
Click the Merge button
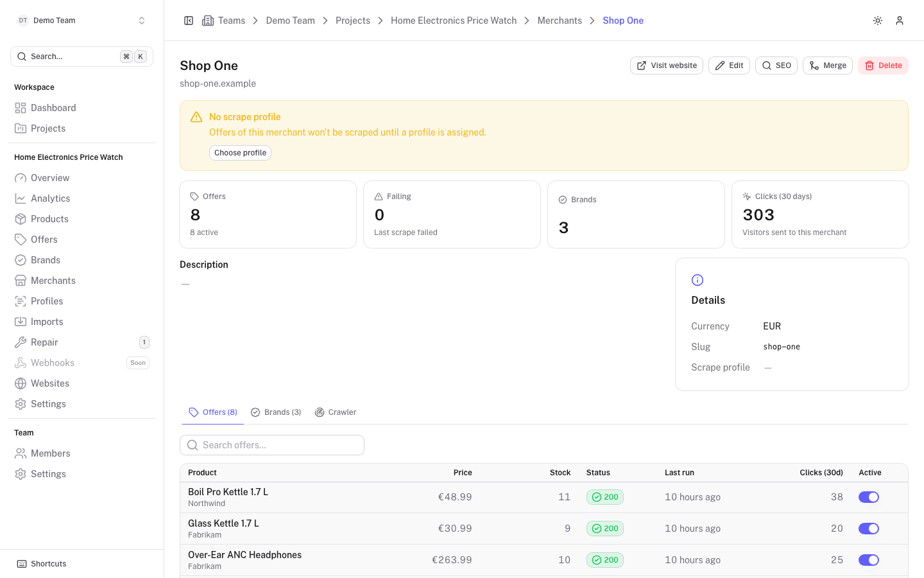[x=828, y=66]
